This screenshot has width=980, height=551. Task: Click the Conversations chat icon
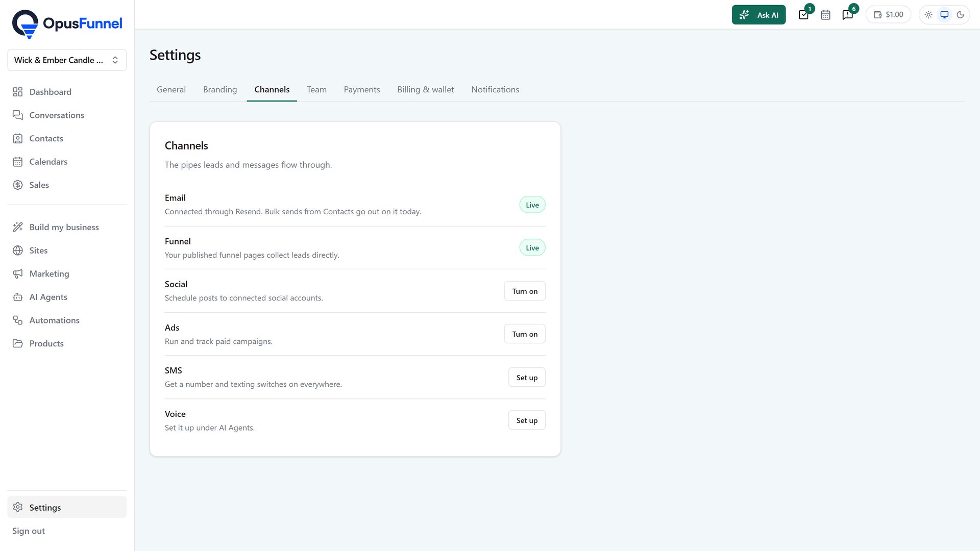tap(18, 115)
